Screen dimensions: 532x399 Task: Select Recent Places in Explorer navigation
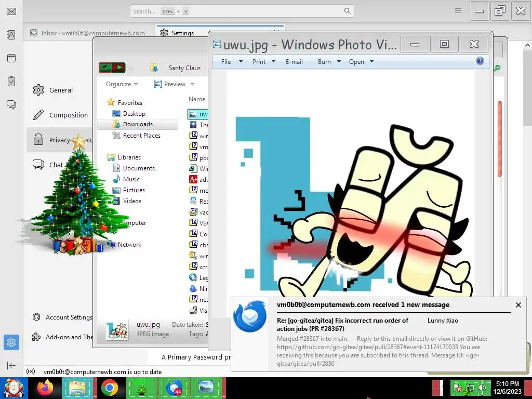pos(137,136)
